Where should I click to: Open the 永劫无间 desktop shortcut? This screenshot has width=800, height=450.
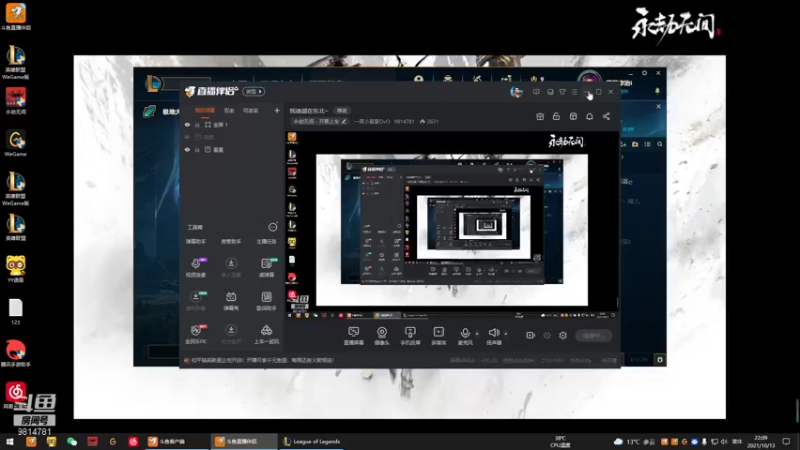pyautogui.click(x=16, y=101)
